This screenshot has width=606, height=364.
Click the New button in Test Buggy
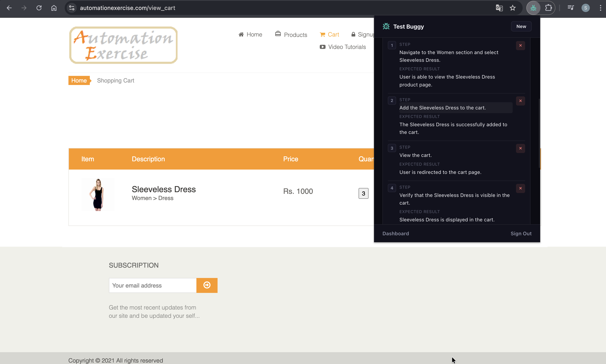(x=521, y=27)
